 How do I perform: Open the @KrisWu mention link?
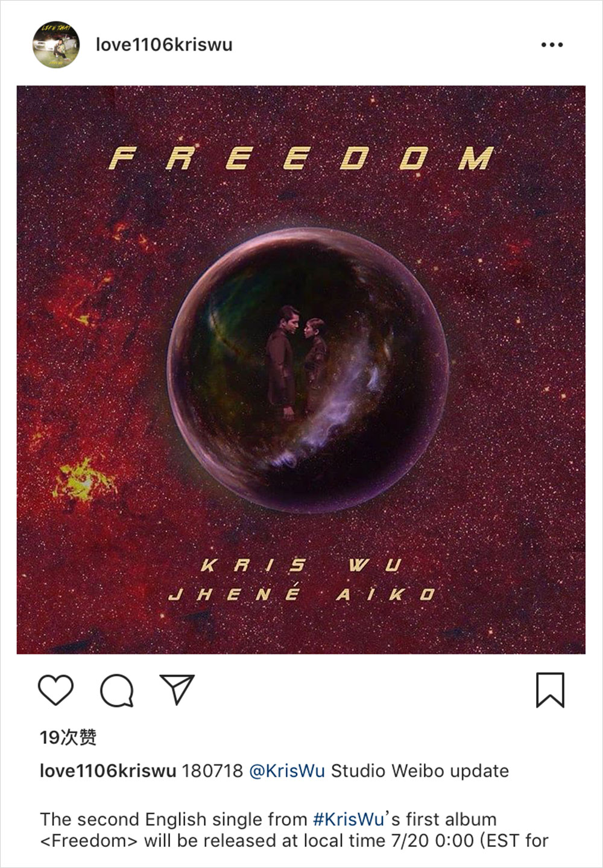pos(287,771)
